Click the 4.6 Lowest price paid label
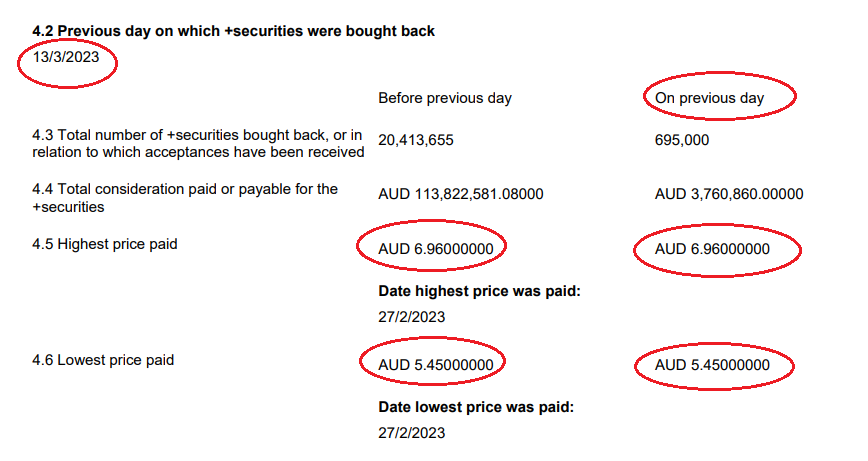 (x=103, y=360)
